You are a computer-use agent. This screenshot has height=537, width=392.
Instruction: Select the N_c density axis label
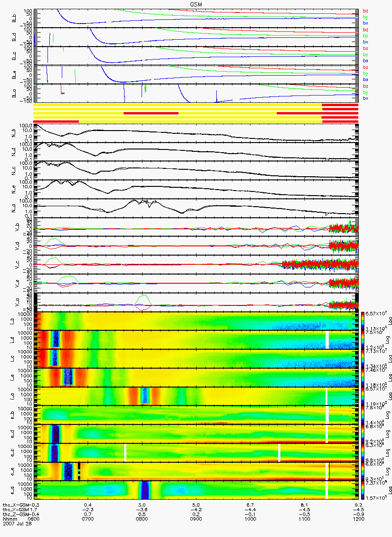[14, 171]
